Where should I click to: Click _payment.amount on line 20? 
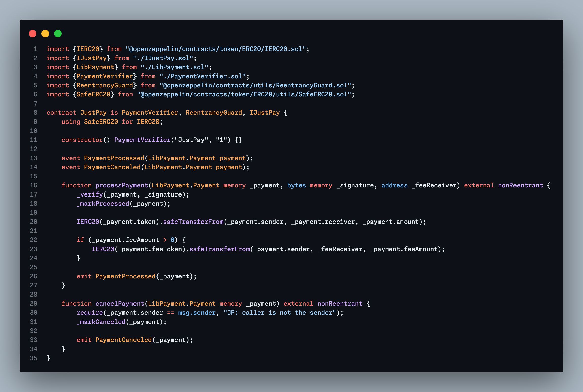click(391, 222)
